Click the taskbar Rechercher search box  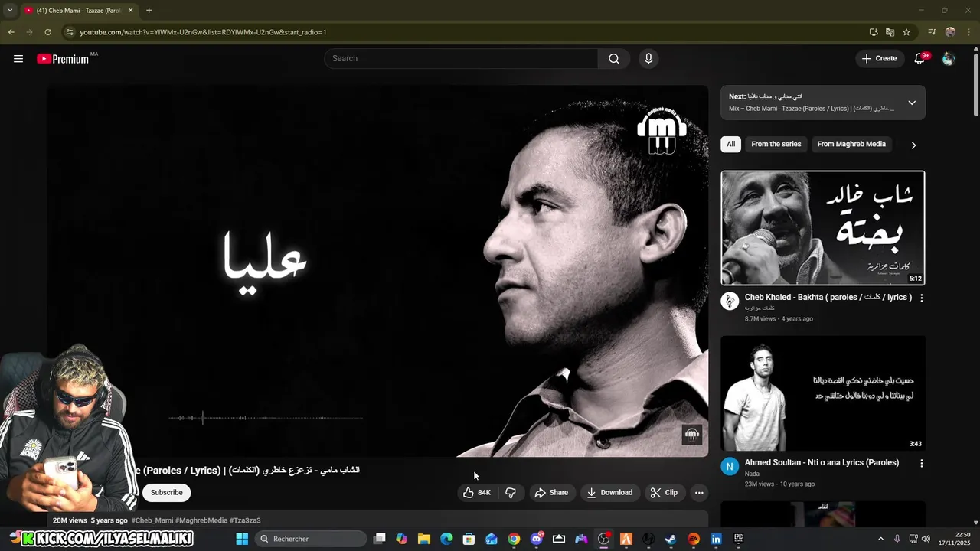pyautogui.click(x=312, y=539)
